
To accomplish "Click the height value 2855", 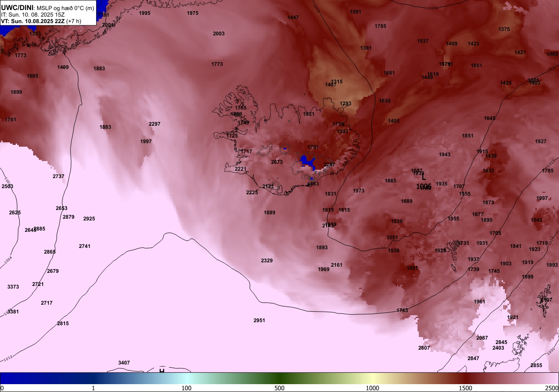I will 536,365.
